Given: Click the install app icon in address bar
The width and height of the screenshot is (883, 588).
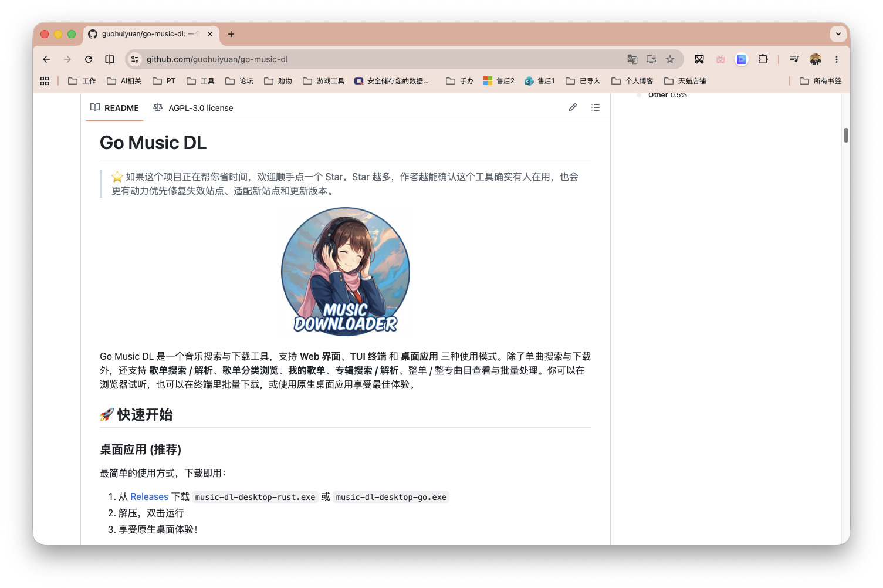Looking at the screenshot, I should click(x=651, y=59).
